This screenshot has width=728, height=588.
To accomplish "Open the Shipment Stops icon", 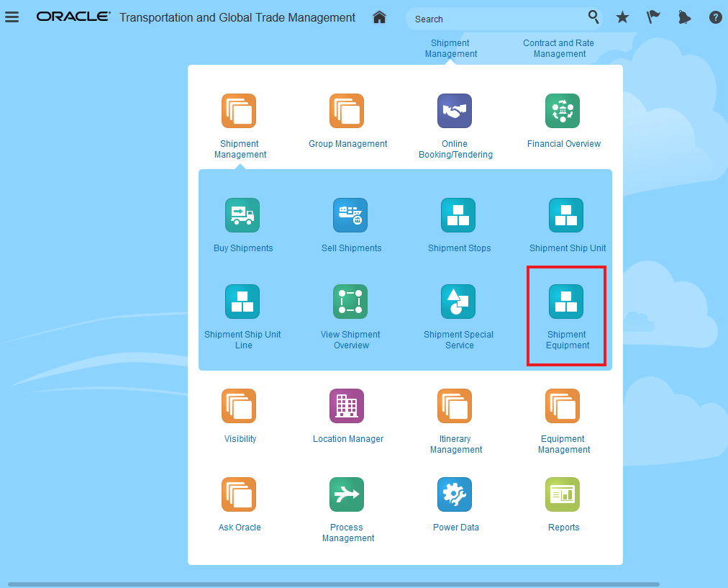I will (458, 215).
